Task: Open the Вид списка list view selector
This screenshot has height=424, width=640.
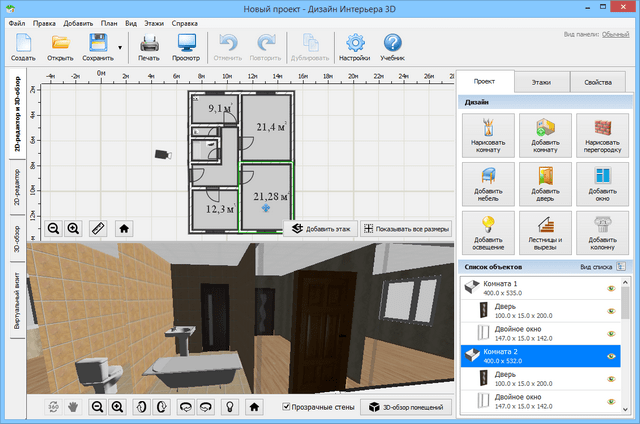Action: pos(620,267)
